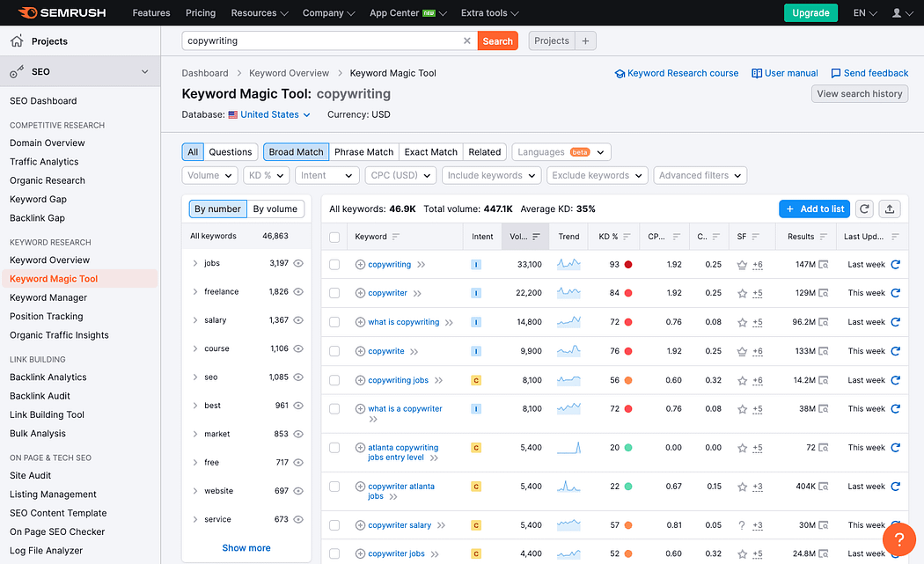924x564 pixels.
Task: Open the Include keywords dropdown
Action: (x=491, y=175)
